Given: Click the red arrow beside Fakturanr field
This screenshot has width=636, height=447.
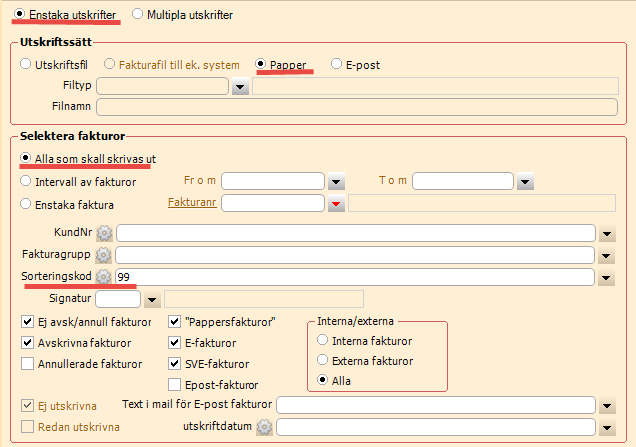Looking at the screenshot, I should pyautogui.click(x=336, y=204).
